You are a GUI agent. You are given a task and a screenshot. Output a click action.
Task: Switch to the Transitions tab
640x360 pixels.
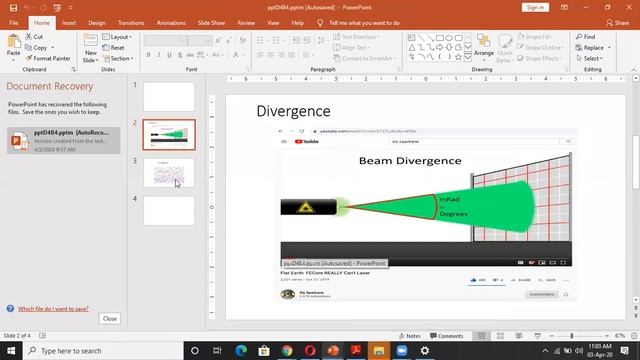(131, 23)
